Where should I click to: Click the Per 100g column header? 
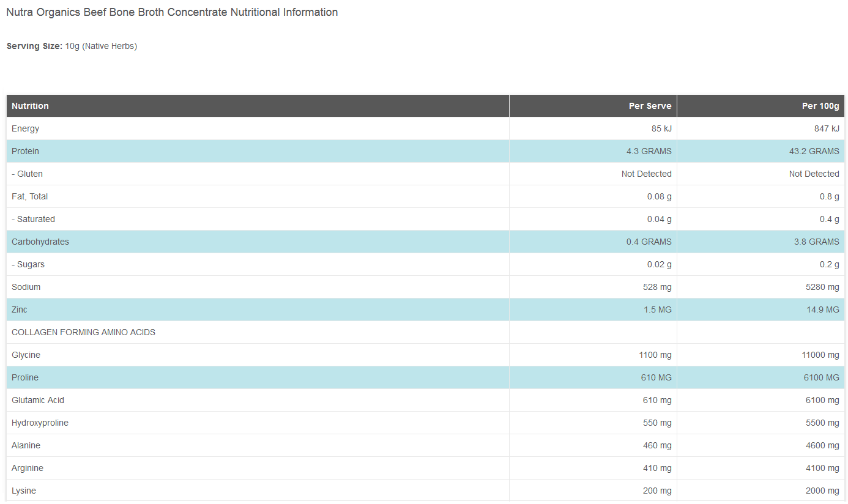820,106
